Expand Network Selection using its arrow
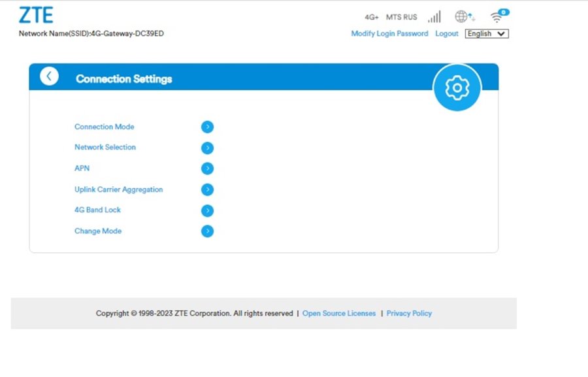588x377 pixels. click(207, 148)
